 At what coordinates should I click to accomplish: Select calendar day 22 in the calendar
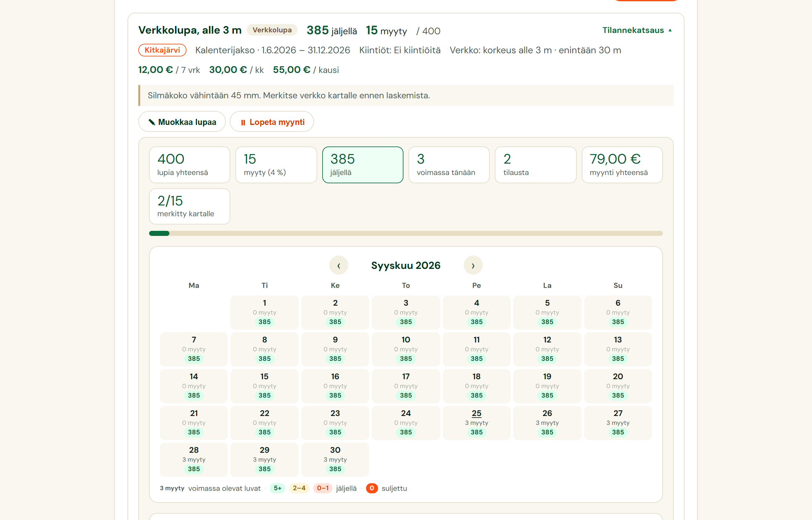tap(265, 423)
